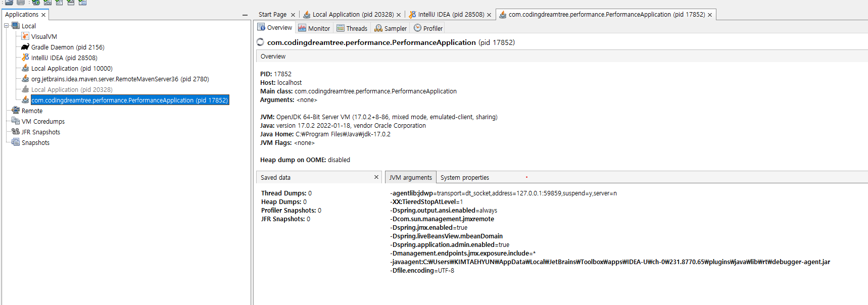Screen dimensions: 868x305
Task: Click the -XX:TieredStopAtLevel=1 argument
Action: point(426,201)
